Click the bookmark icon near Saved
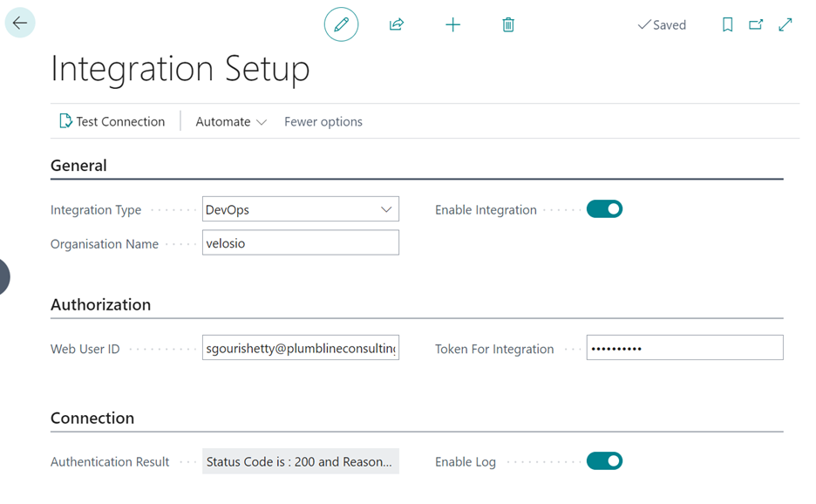Viewport: 816px width, 504px height. [x=728, y=24]
